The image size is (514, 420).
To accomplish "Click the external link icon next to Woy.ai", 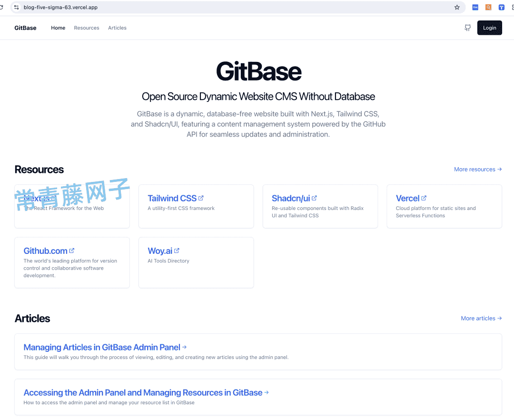I will (x=177, y=250).
